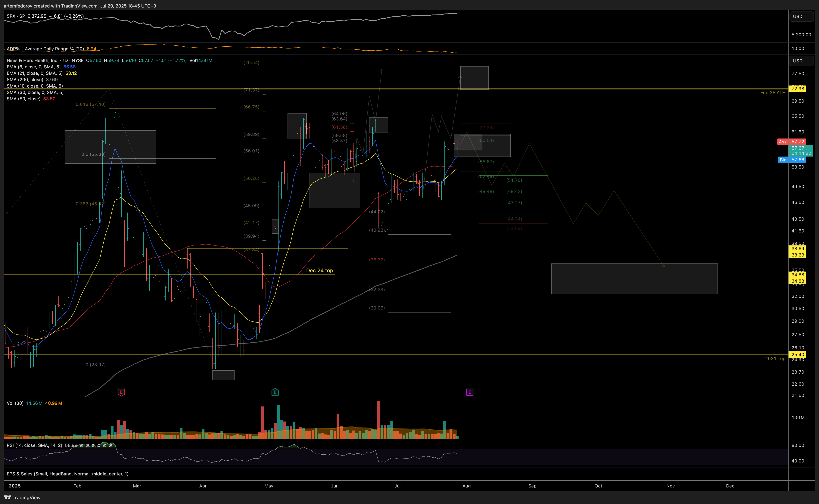Select the EPS & Sales indicator legend
This screenshot has width=819, height=504.
67,474
